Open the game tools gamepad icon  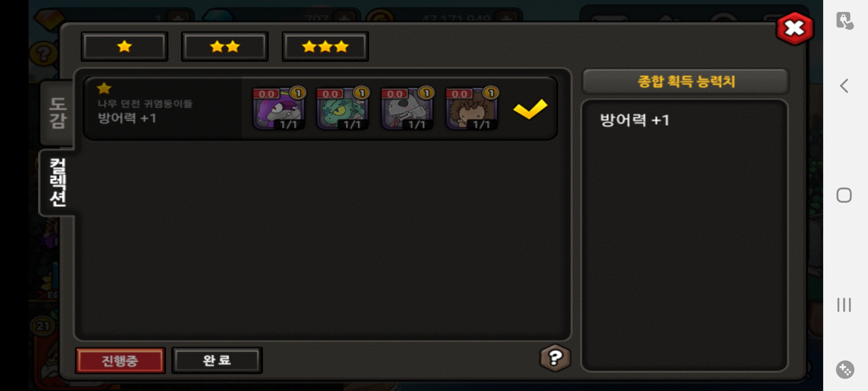[x=845, y=370]
